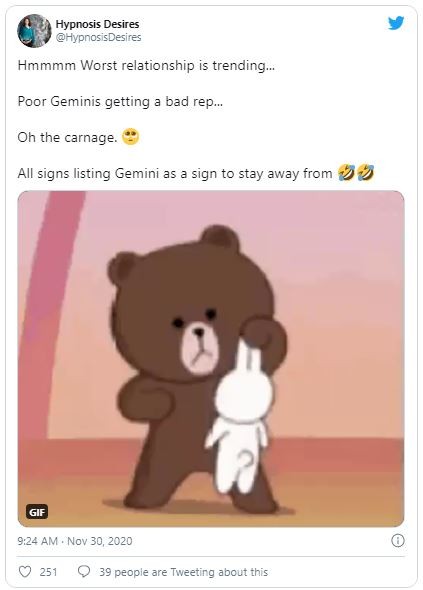Open the Hypnosis Desires profile avatar
Viewport: 423px width, 590px height.
[x=34, y=31]
